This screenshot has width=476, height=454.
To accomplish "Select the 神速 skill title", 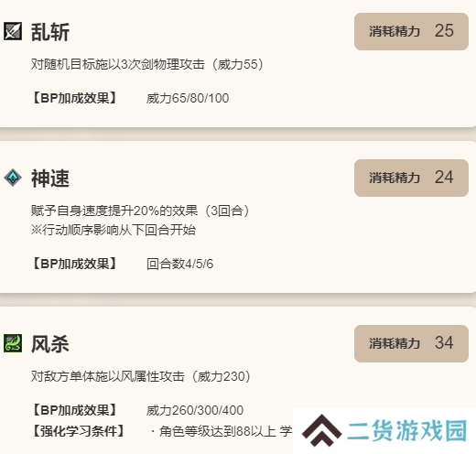I will [50, 178].
